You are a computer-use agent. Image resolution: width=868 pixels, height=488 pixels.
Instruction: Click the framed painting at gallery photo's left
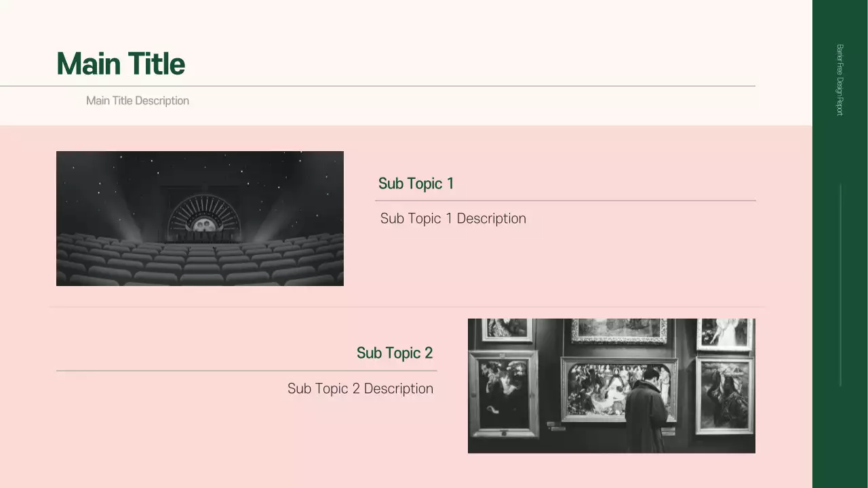(x=502, y=394)
